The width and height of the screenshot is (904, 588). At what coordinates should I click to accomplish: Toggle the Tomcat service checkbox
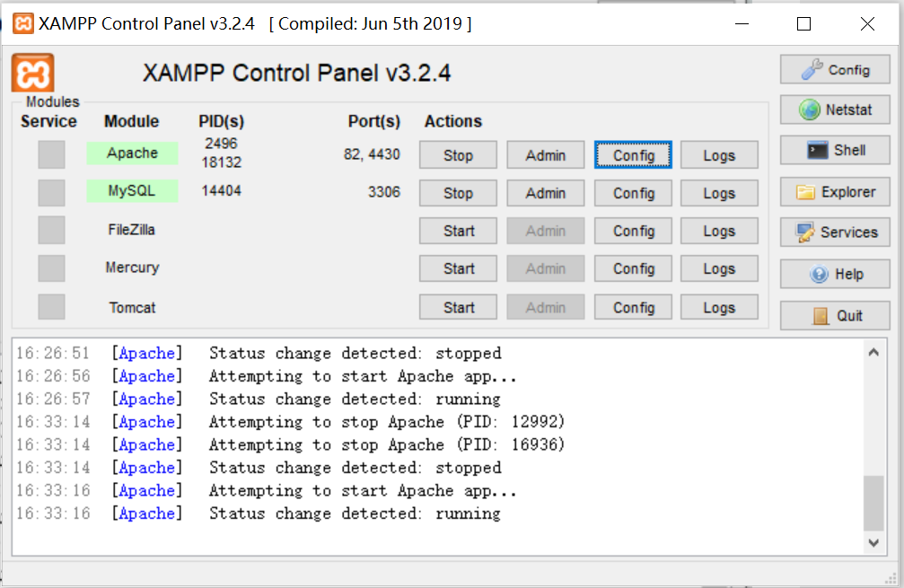point(51,307)
